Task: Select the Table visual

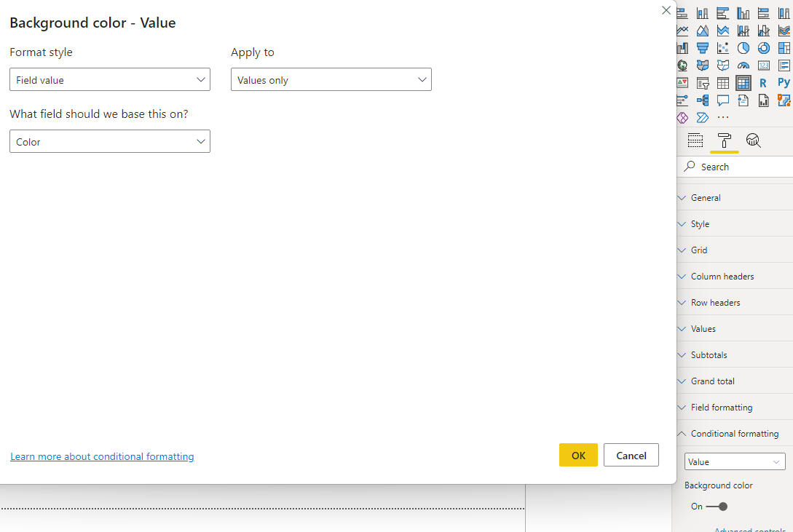Action: 722,83
